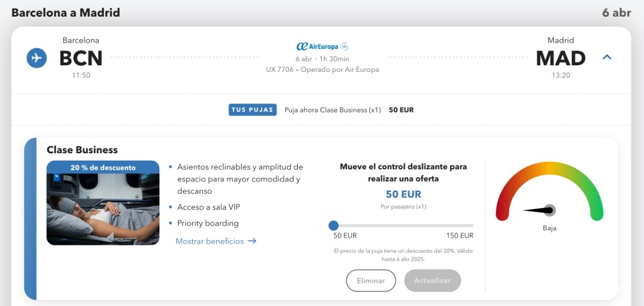Screen dimensions: 644x306
Task: Click the red end of the gauge
Action: (x=502, y=212)
